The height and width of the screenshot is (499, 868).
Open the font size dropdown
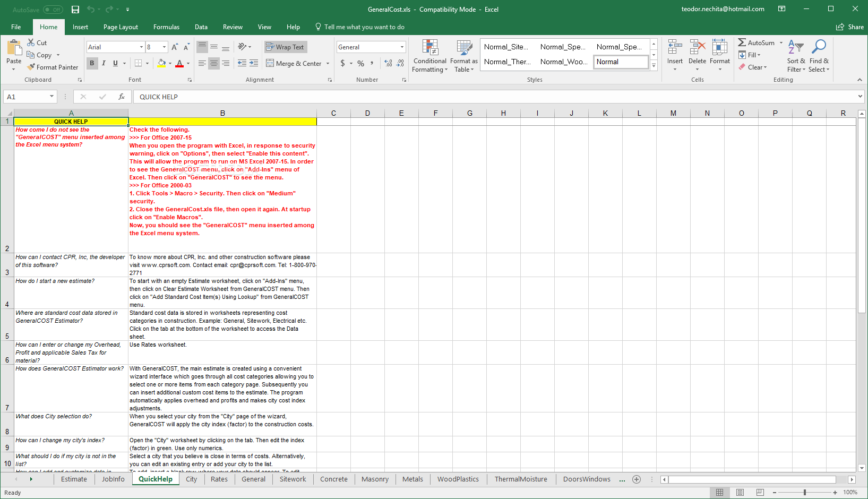point(164,47)
